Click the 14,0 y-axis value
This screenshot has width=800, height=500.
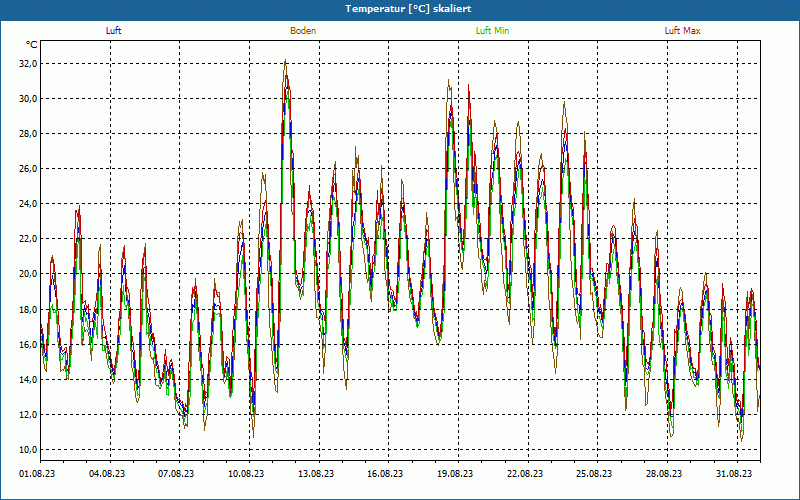[x=28, y=380]
